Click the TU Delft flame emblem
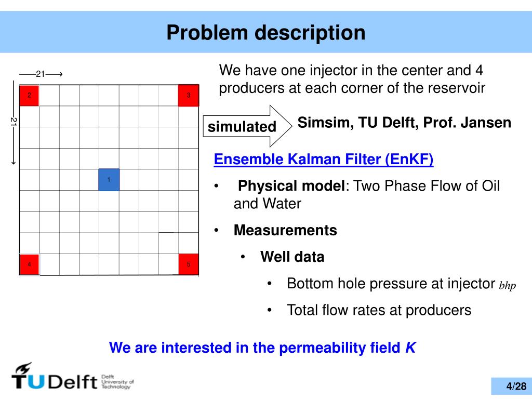This screenshot has width=532, height=399. (24, 368)
